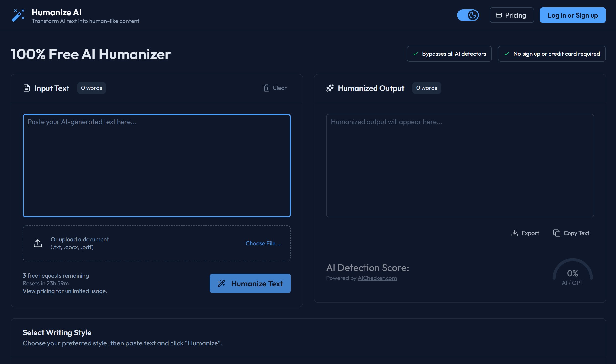Viewport: 616px width, 364px height.
Task: Click the AI detection score gauge
Action: point(572,273)
